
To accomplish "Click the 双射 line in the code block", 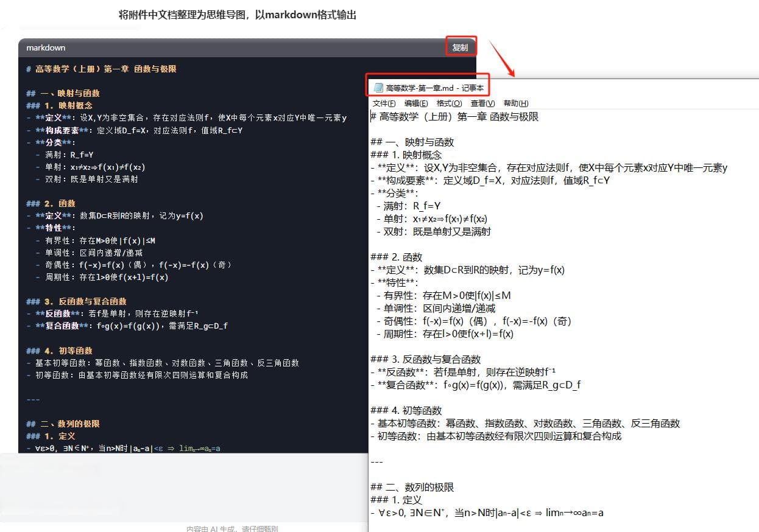I will click(x=87, y=179).
